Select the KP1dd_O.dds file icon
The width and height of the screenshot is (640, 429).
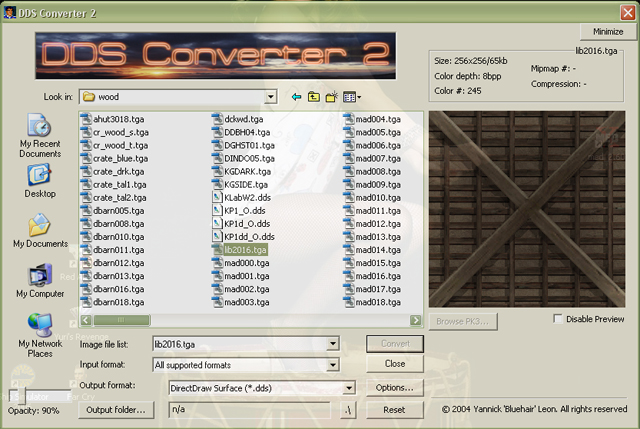pyautogui.click(x=218, y=236)
